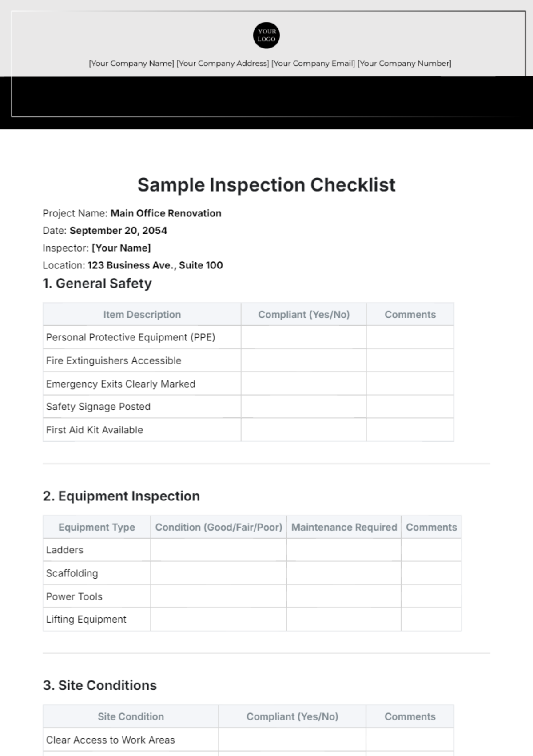Click the Item Description column header

(142, 315)
